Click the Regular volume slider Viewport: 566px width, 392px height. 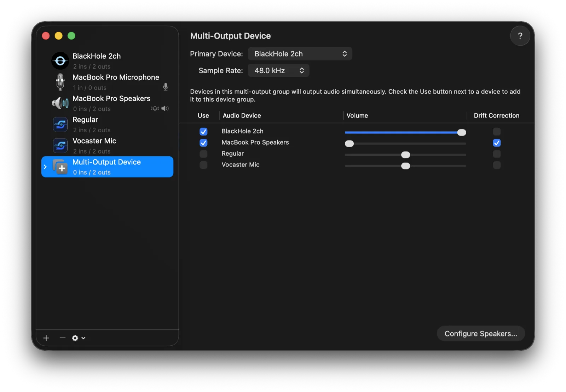point(405,155)
